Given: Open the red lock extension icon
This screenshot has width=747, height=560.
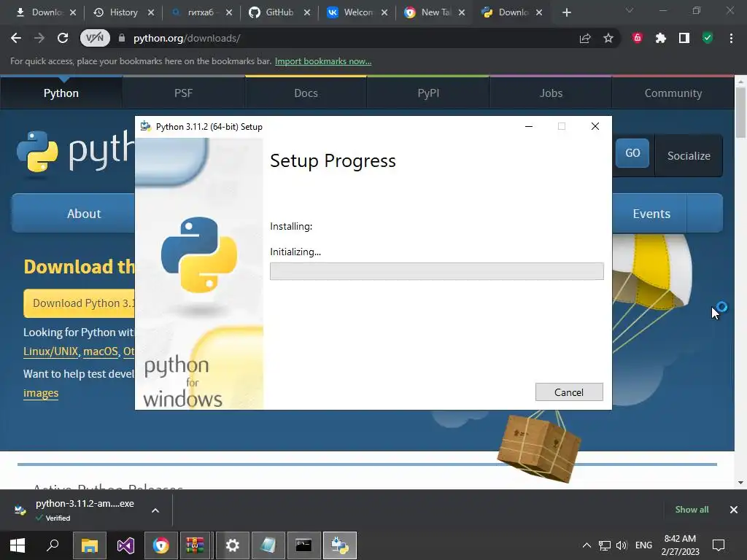Looking at the screenshot, I should pyautogui.click(x=638, y=38).
